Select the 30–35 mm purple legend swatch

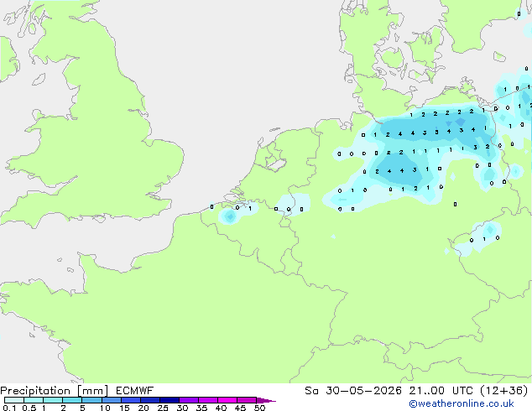tap(188, 400)
